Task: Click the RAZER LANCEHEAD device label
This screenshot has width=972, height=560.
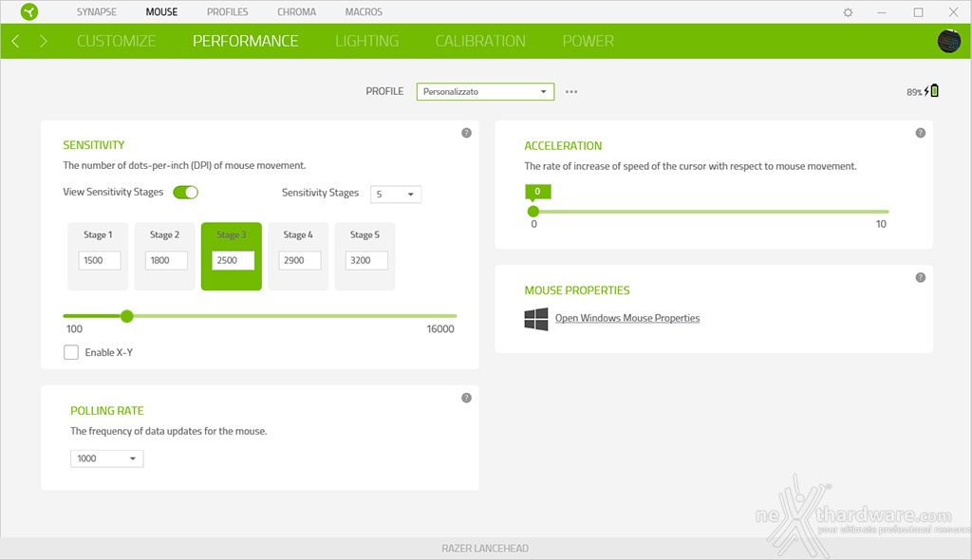Action: tap(485, 549)
